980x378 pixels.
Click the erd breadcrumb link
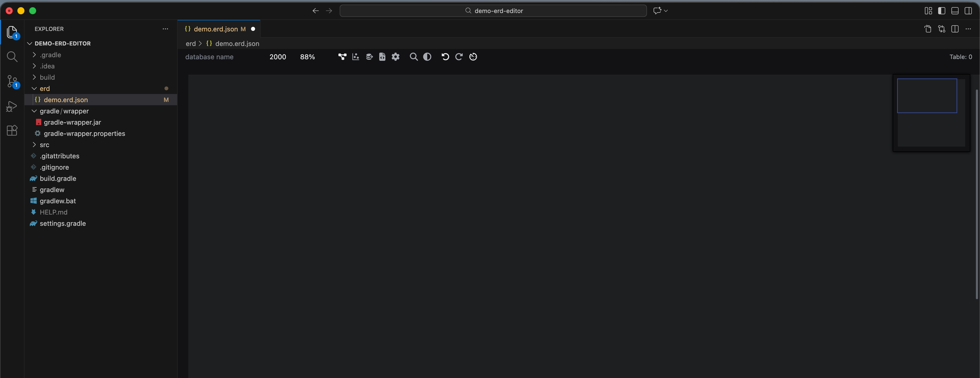[x=191, y=43]
